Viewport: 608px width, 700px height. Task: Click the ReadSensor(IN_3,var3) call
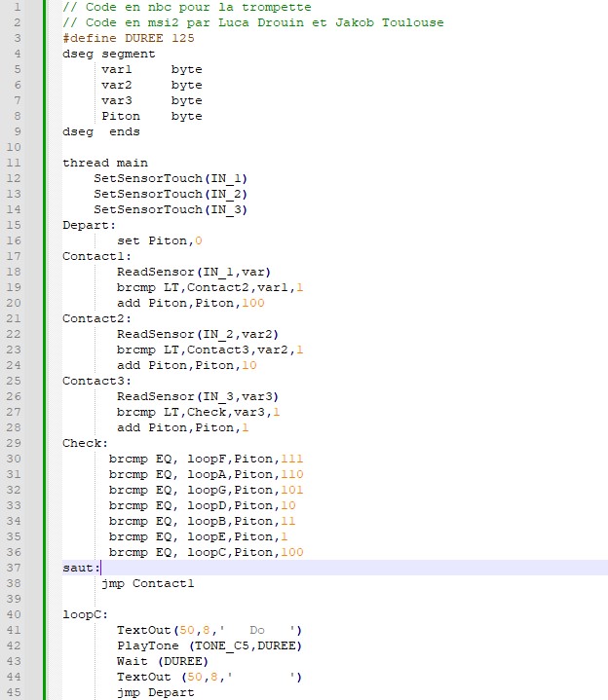coord(198,397)
